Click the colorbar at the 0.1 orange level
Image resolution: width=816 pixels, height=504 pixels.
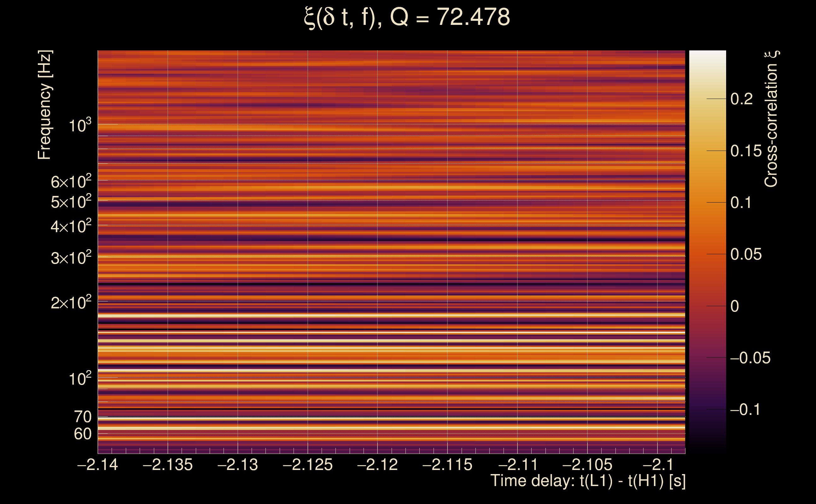click(707, 202)
